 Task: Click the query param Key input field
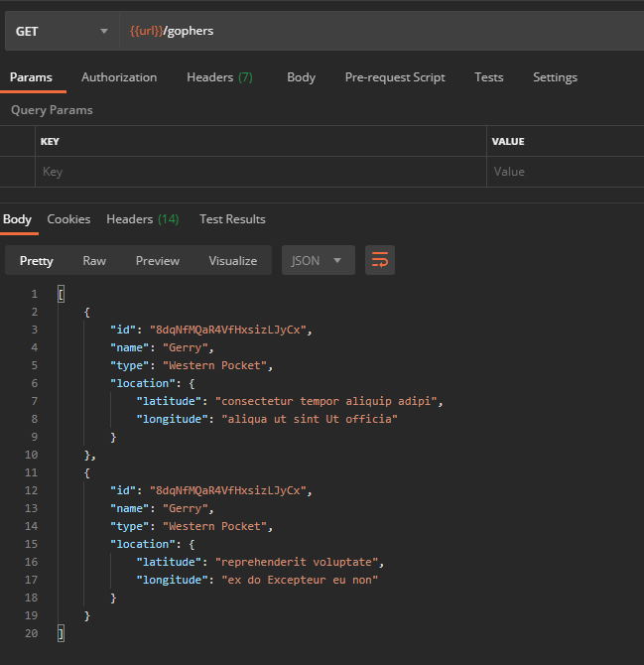pos(258,172)
